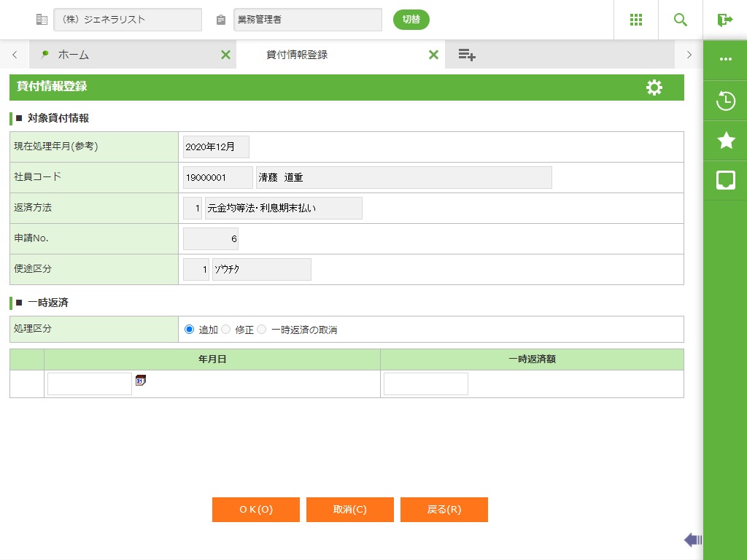Select the 追加 radio option
Viewport: 747px width, 560px height.
point(190,330)
